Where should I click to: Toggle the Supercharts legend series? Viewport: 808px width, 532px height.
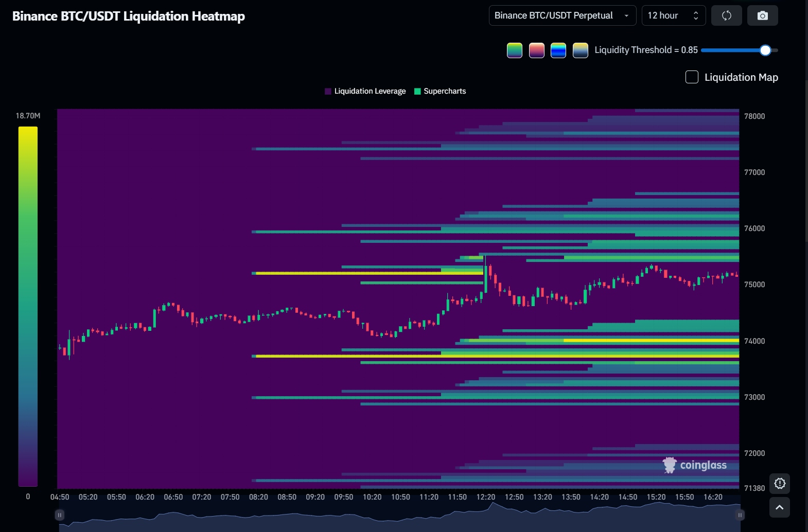(440, 91)
